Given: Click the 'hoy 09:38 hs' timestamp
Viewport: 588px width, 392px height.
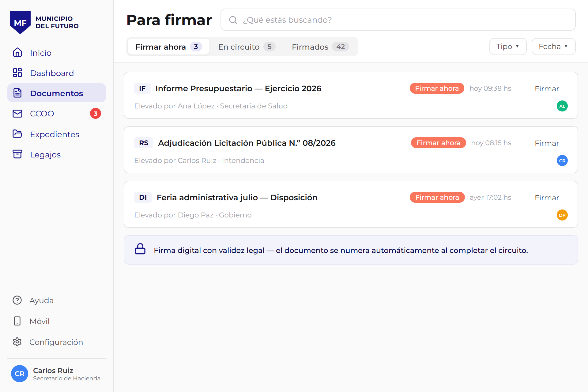Looking at the screenshot, I should [x=490, y=88].
